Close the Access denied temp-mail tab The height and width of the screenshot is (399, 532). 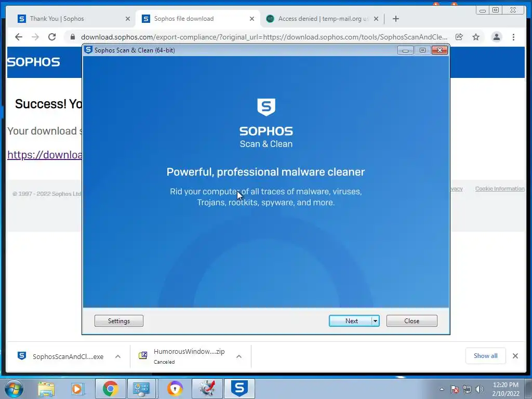pyautogui.click(x=376, y=19)
